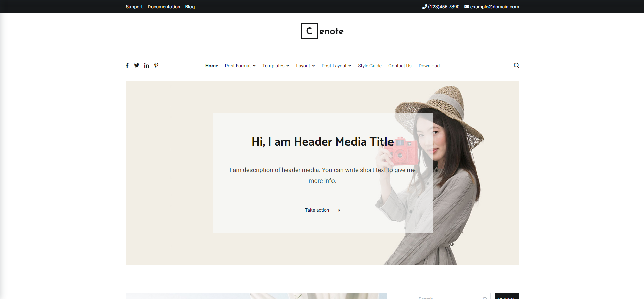Click the example@domain.com email address

point(495,7)
